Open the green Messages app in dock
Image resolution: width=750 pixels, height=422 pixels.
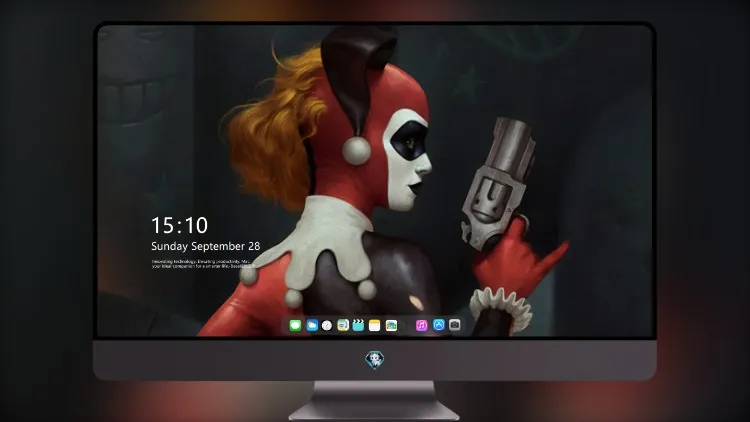[295, 325]
